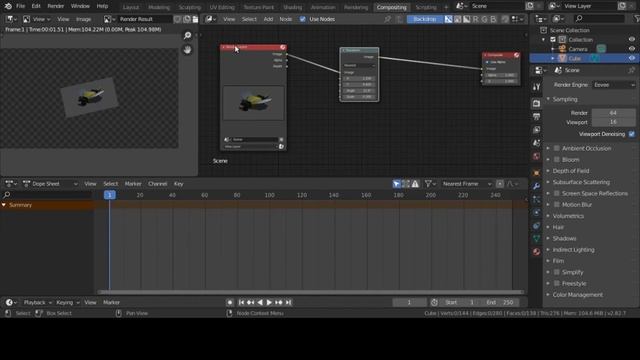The height and width of the screenshot is (360, 640).
Task: Open the File menu
Action: point(20,6)
